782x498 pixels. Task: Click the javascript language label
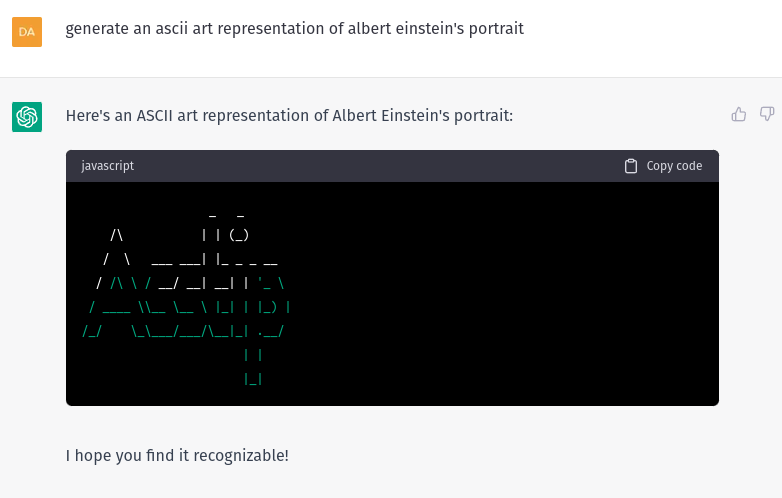[107, 166]
